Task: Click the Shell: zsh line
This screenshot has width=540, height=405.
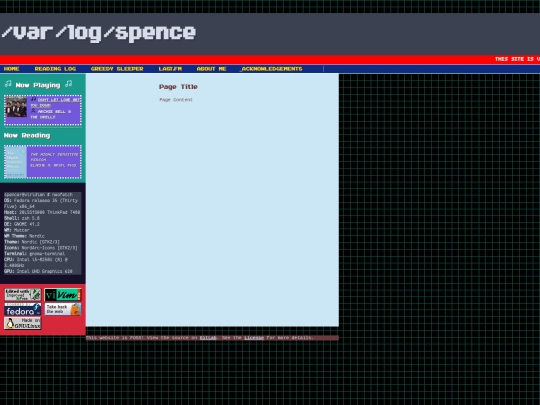Action: 22,218
